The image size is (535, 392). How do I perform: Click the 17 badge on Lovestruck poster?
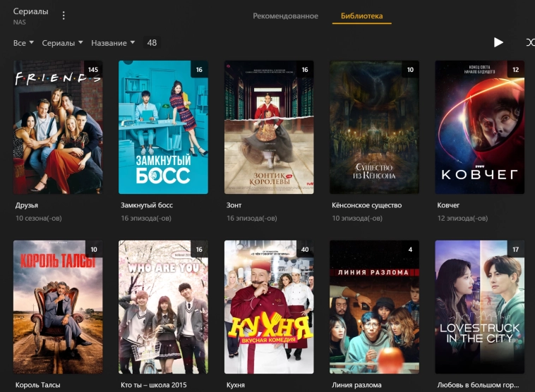point(515,249)
